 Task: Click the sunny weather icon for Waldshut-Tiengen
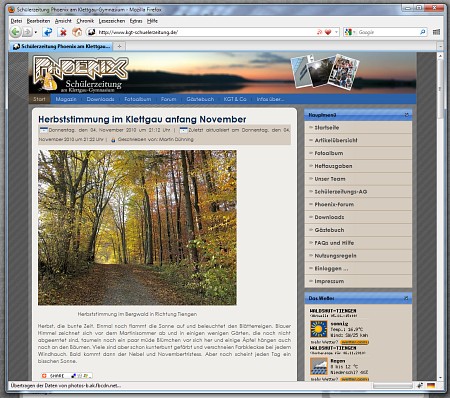(x=318, y=329)
